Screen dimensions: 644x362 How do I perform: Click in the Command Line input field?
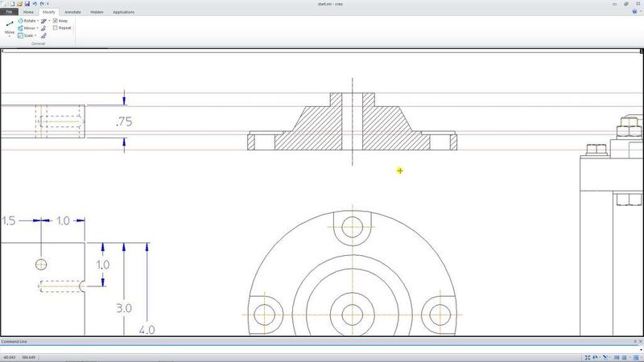322,348
